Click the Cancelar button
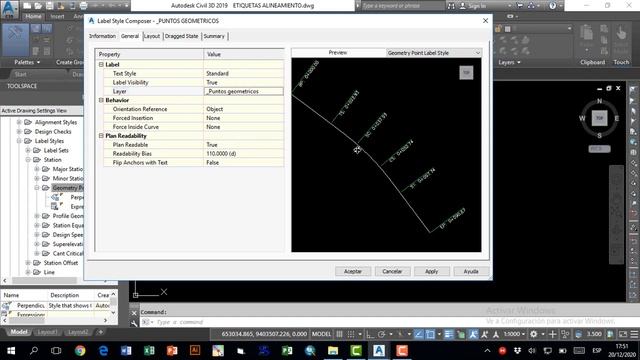Screen dimensions: 640x360 tap(392, 271)
